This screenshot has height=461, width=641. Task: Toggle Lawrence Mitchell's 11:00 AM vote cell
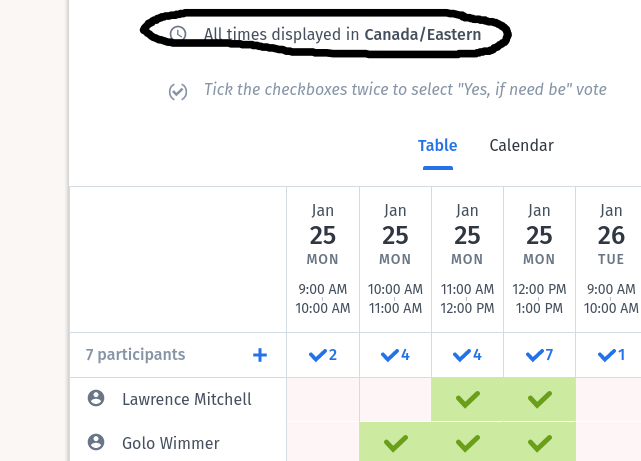pyautogui.click(x=467, y=399)
